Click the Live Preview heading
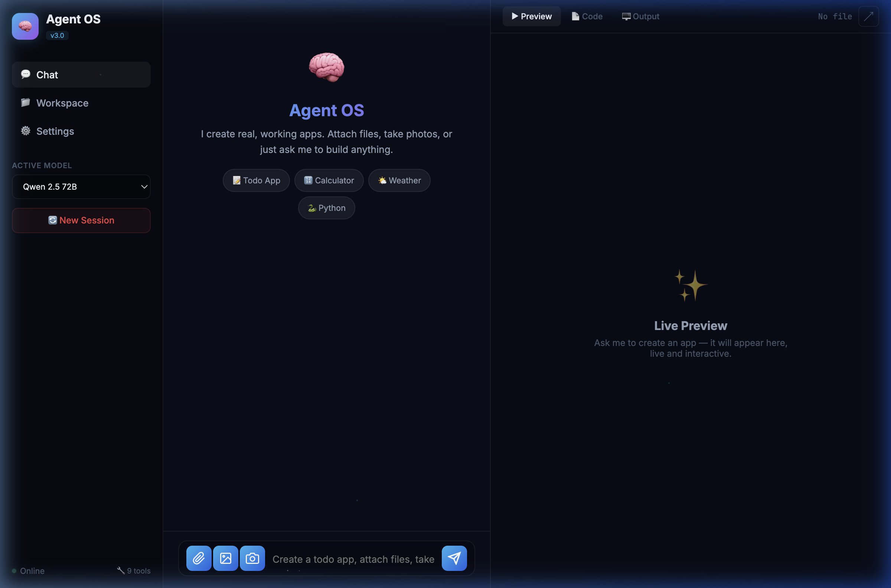Screen dimensions: 891x588 [691, 326]
